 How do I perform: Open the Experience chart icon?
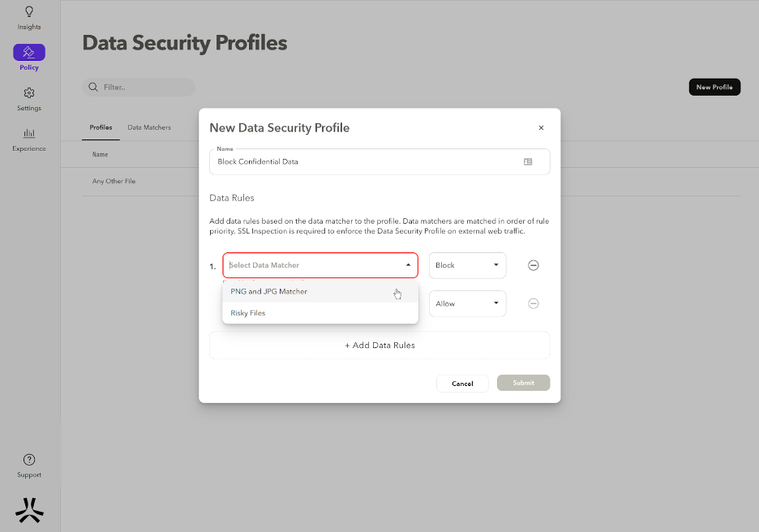pos(29,134)
